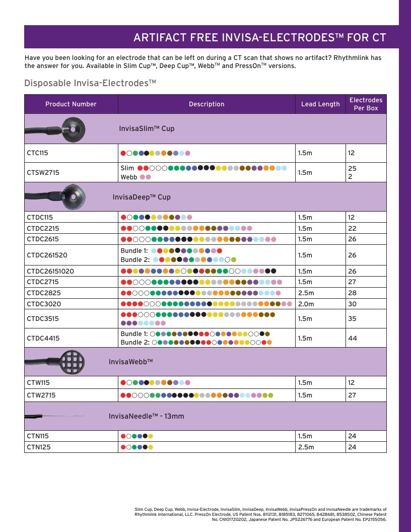Image resolution: width=411 pixels, height=532 pixels.
Task: Click the Disposable Invisa-Electrodes heading
Action: (x=90, y=83)
